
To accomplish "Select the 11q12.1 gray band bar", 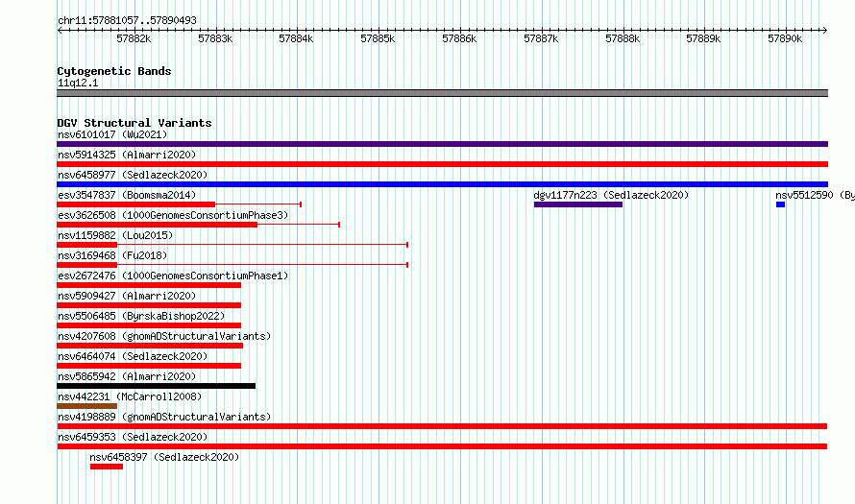I will [x=442, y=93].
